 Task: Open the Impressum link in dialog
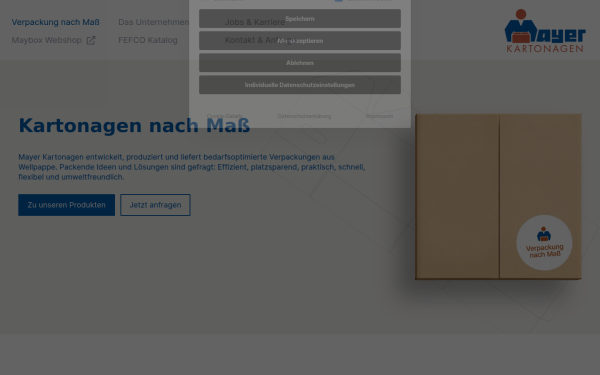[380, 116]
